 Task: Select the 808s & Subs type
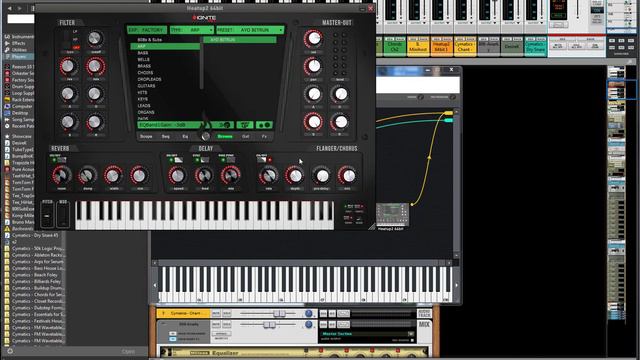[x=150, y=40]
